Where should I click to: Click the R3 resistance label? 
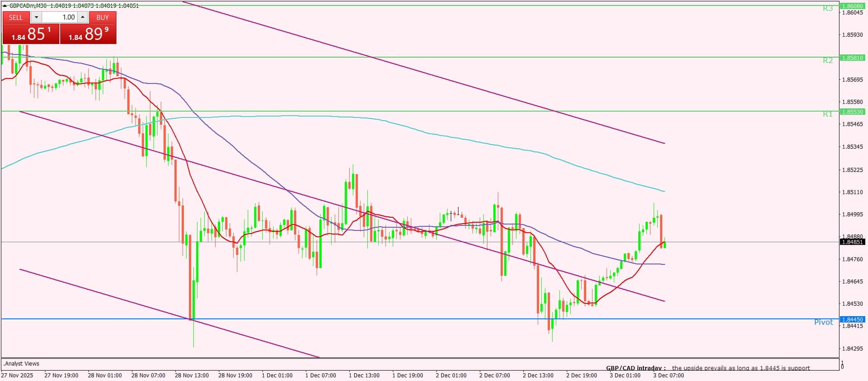[x=828, y=9]
